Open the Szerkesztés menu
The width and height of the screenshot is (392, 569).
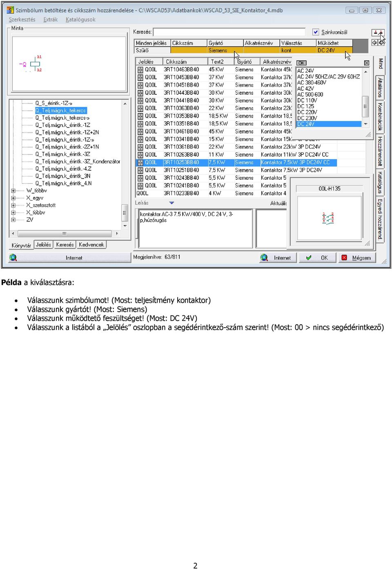click(22, 20)
